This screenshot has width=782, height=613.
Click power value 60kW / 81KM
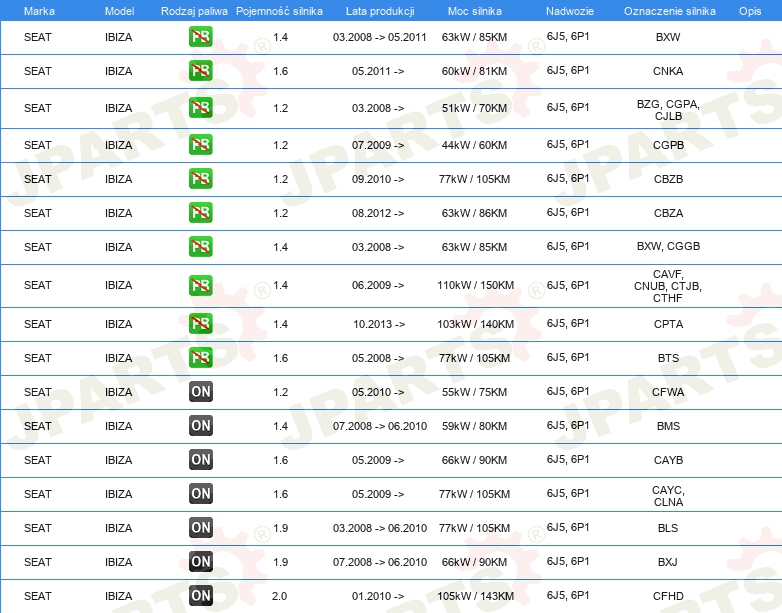click(474, 71)
